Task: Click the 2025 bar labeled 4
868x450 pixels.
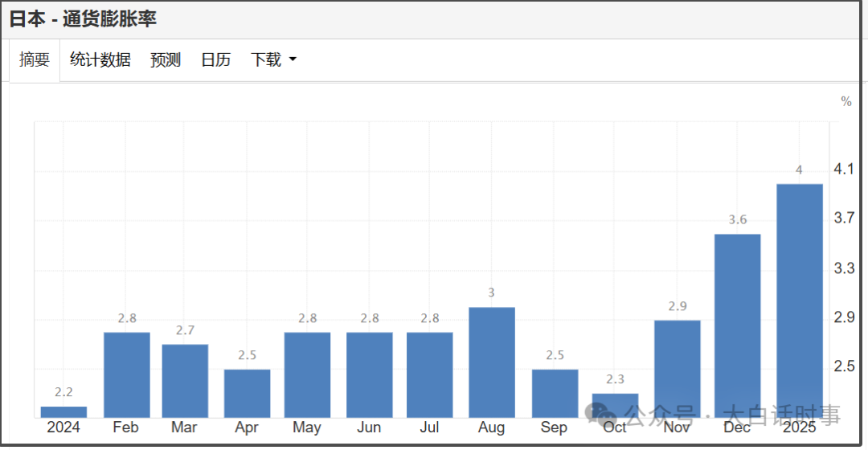Action: tap(800, 301)
